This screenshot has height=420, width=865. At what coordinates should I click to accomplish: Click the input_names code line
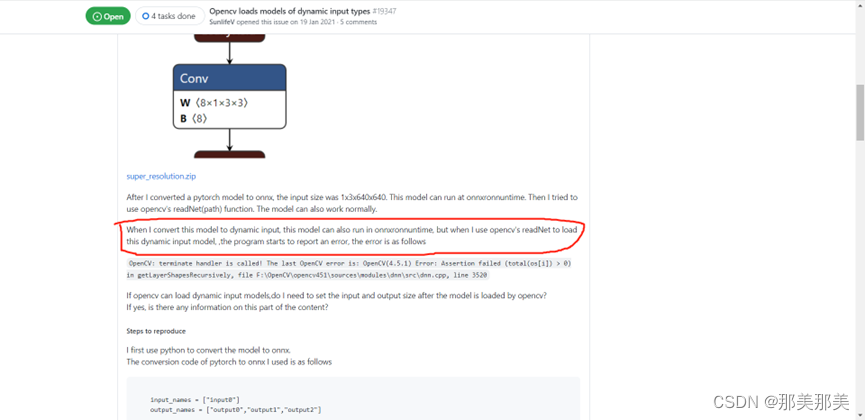coord(195,400)
